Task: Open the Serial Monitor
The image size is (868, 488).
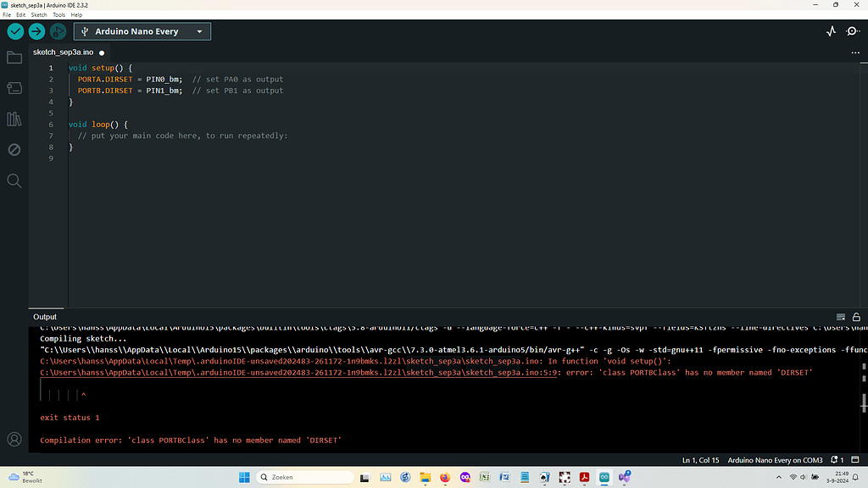Action: [x=853, y=31]
